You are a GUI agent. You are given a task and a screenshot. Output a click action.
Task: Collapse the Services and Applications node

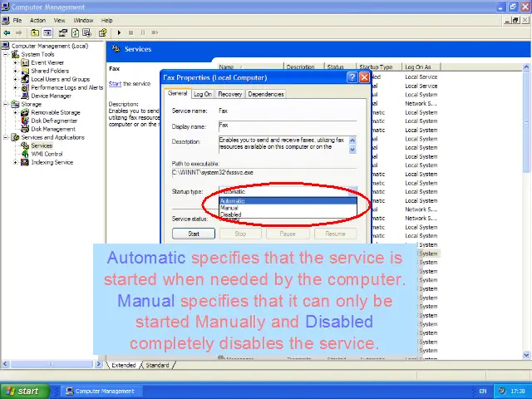tap(6, 137)
